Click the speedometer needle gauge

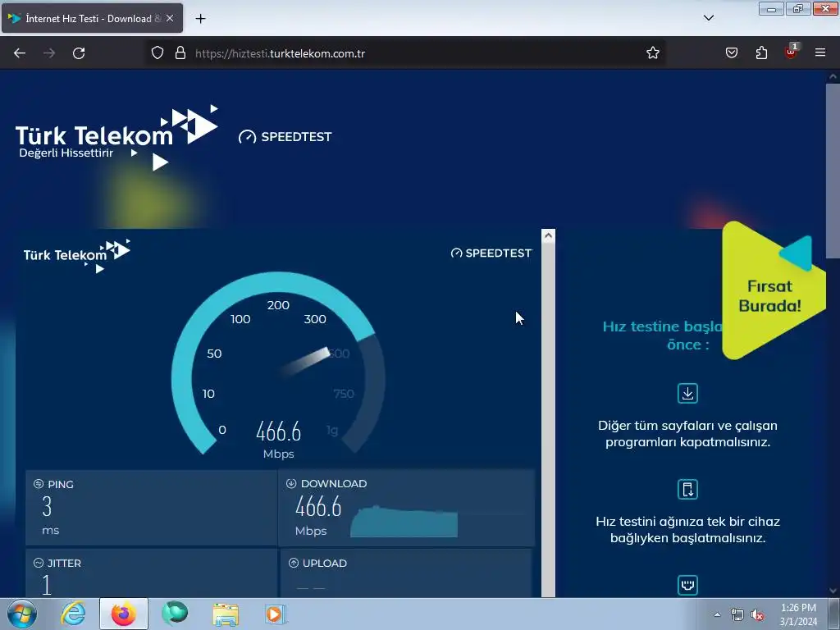[x=278, y=362]
